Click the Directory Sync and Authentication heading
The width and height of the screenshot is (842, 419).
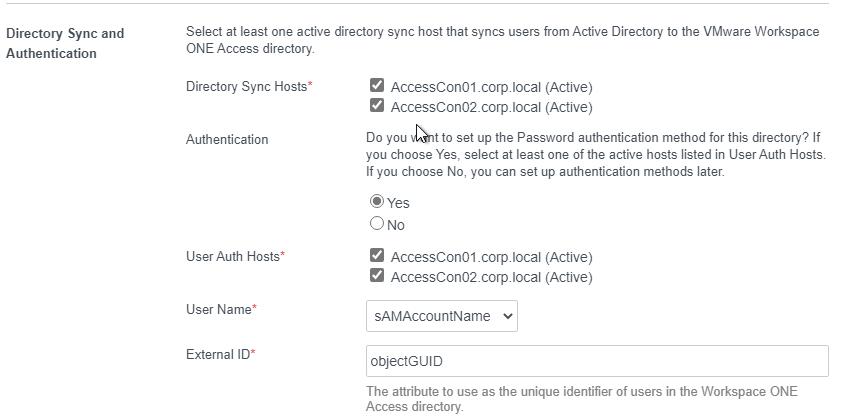click(65, 43)
